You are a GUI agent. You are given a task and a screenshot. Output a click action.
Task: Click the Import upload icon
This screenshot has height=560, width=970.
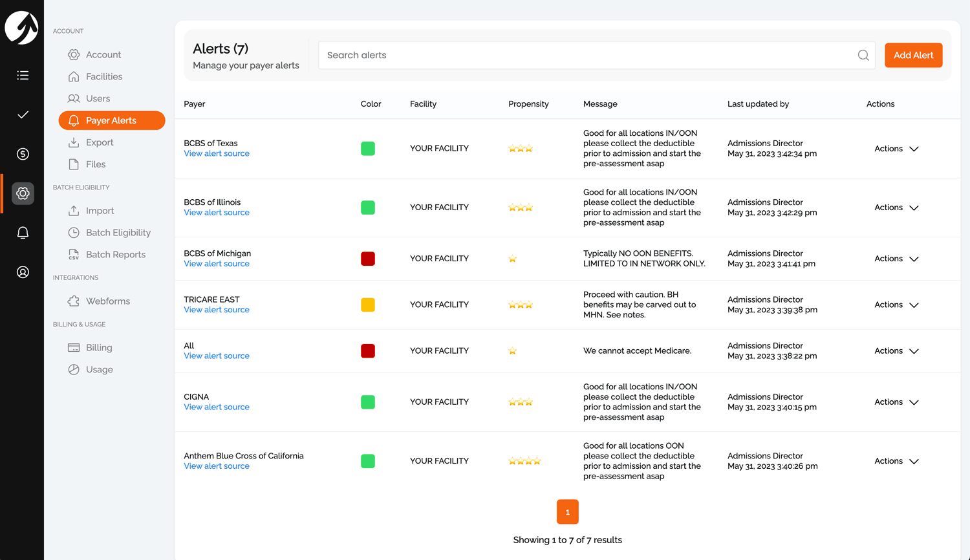coord(74,211)
